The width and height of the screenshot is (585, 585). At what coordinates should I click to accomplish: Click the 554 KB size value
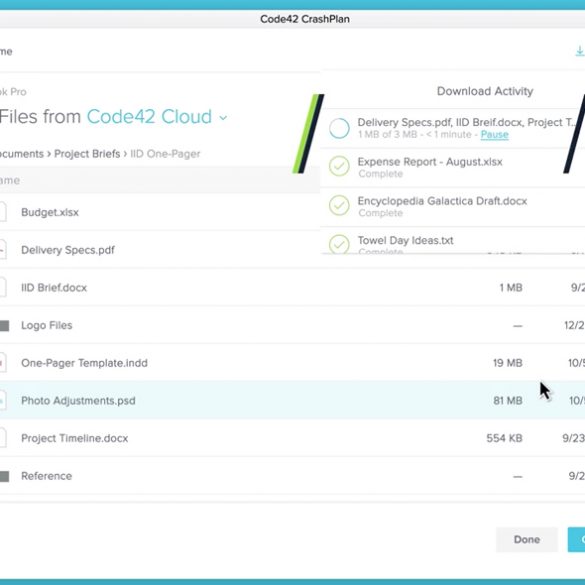tap(504, 438)
